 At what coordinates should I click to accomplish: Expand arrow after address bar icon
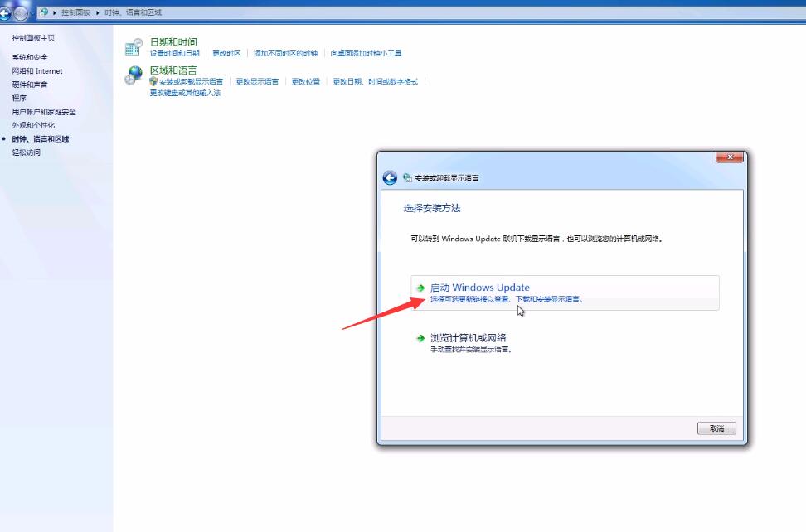tap(55, 12)
